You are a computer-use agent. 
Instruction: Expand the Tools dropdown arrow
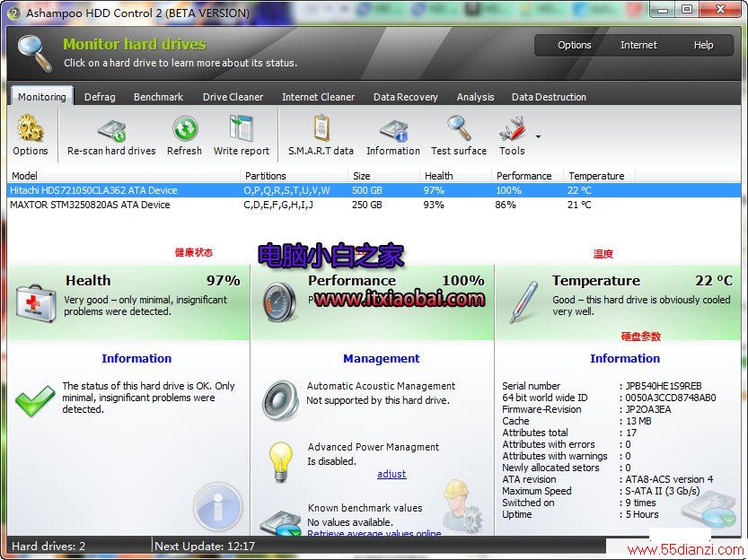point(538,136)
